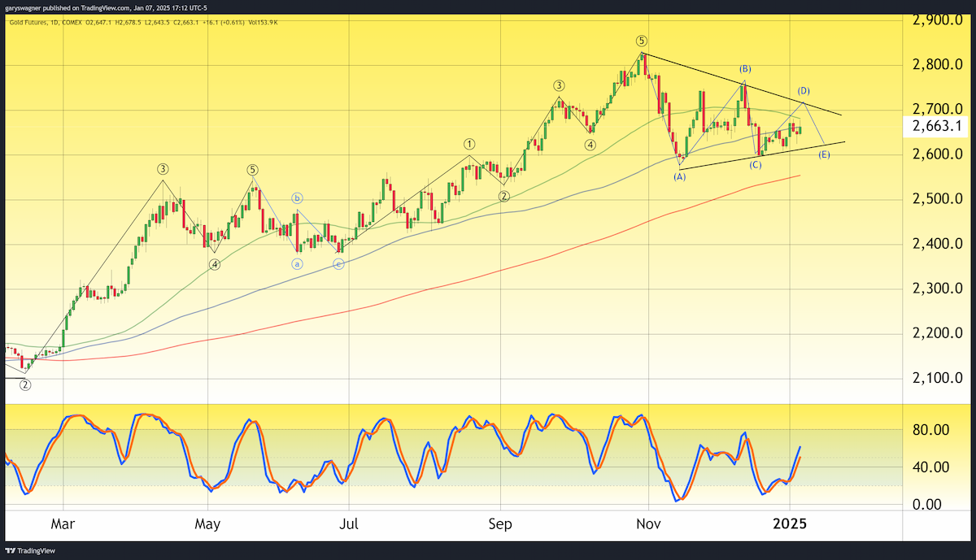Image resolution: width=976 pixels, height=560 pixels.
Task: Select the (D) wave label
Action: pos(804,90)
